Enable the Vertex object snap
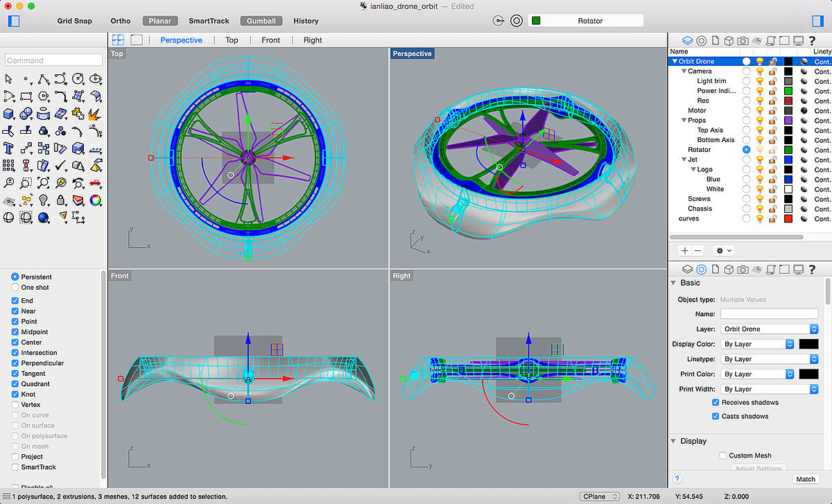Viewport: 832px width, 504px height. click(x=15, y=405)
